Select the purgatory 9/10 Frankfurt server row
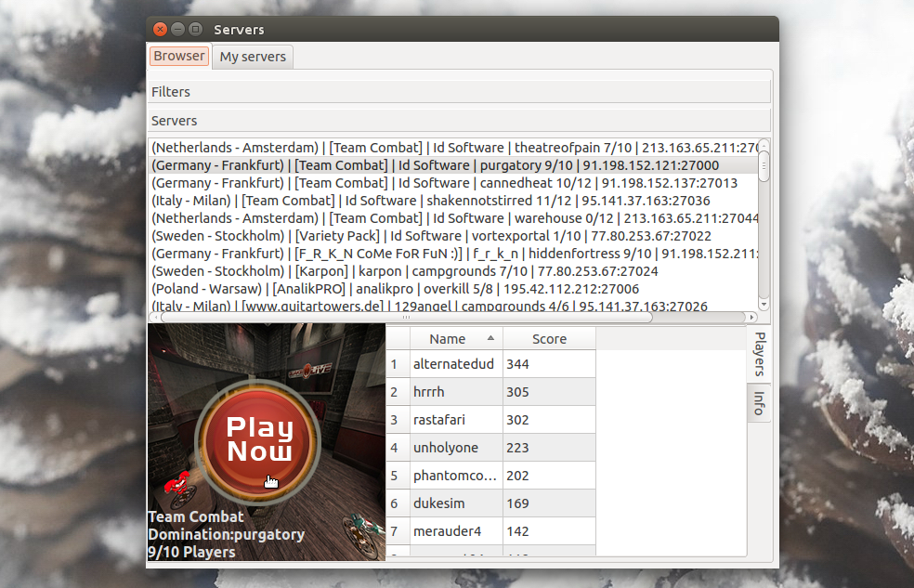This screenshot has height=588, width=914. click(454, 165)
